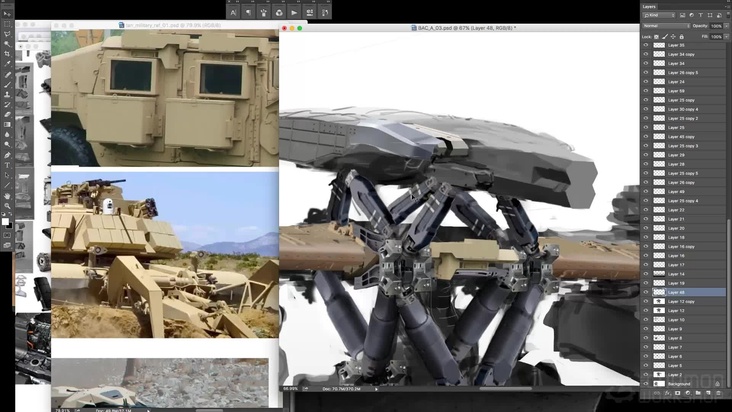The width and height of the screenshot is (732, 412).
Task: Hide the Background layer
Action: click(646, 384)
